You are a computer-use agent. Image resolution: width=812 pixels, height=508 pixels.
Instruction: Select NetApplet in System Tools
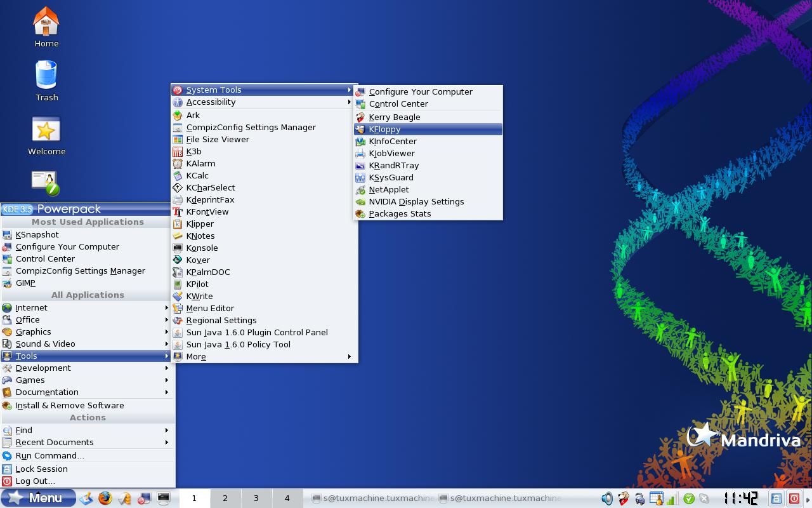[x=428, y=190]
